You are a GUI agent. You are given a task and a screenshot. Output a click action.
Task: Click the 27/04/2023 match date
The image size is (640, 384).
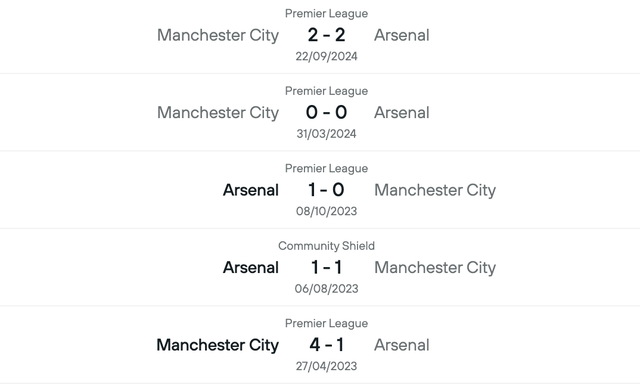click(326, 366)
